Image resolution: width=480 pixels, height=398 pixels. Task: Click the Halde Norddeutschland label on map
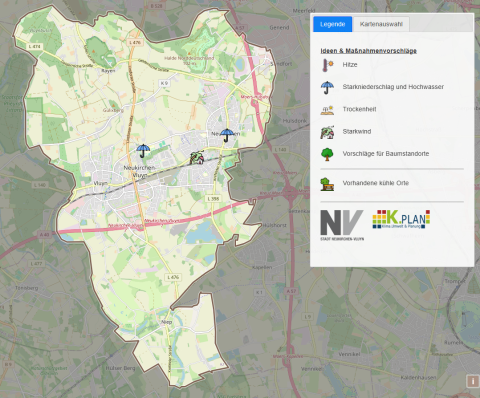click(x=189, y=58)
